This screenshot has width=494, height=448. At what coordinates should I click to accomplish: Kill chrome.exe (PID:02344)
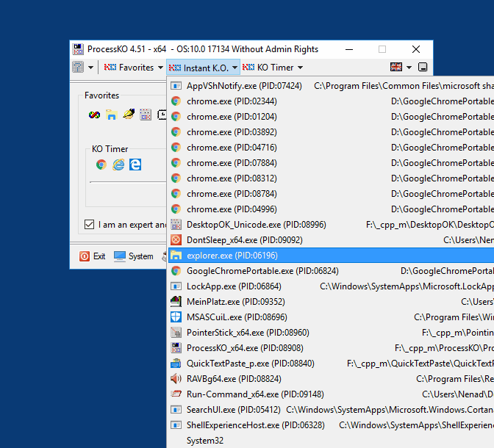[x=331, y=101]
